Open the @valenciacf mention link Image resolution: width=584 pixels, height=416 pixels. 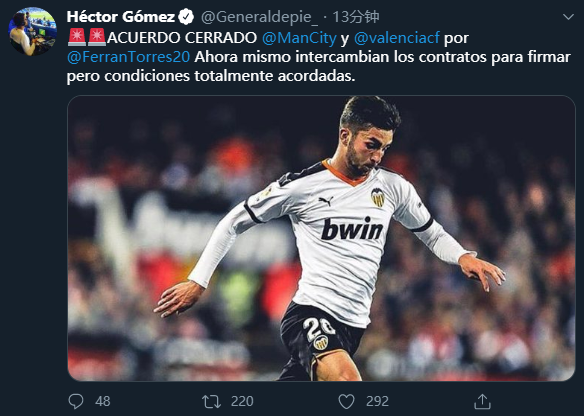coord(397,38)
